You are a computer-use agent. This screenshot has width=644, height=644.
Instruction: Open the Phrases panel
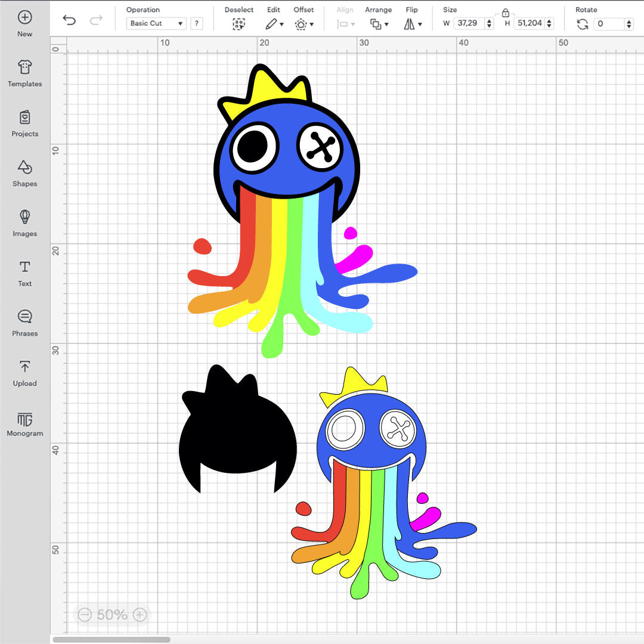coord(24,323)
